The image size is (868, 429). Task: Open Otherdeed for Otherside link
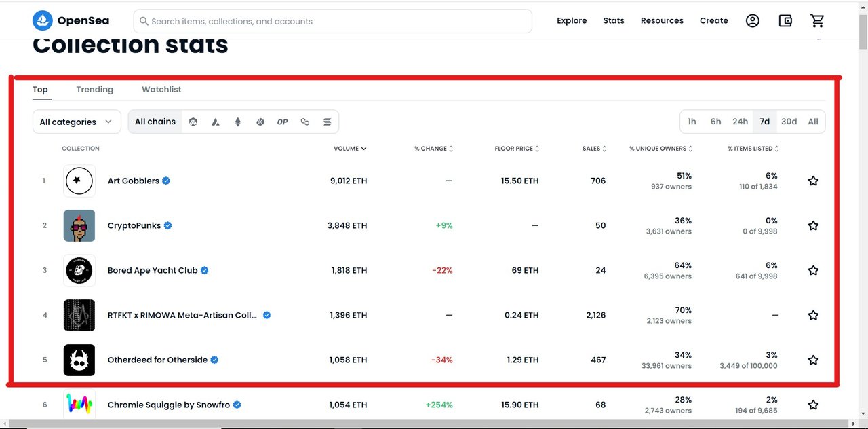pos(157,360)
